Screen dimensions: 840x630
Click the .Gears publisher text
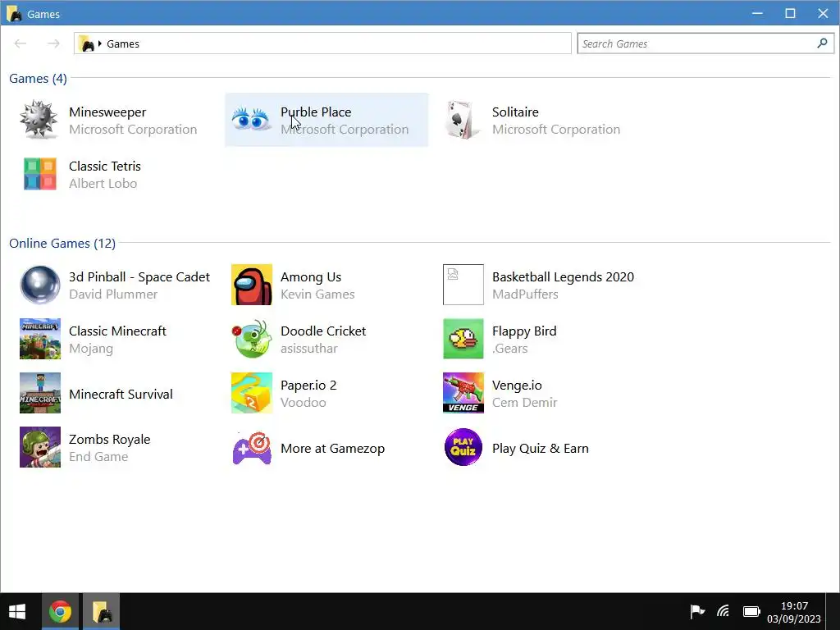pyautogui.click(x=510, y=348)
